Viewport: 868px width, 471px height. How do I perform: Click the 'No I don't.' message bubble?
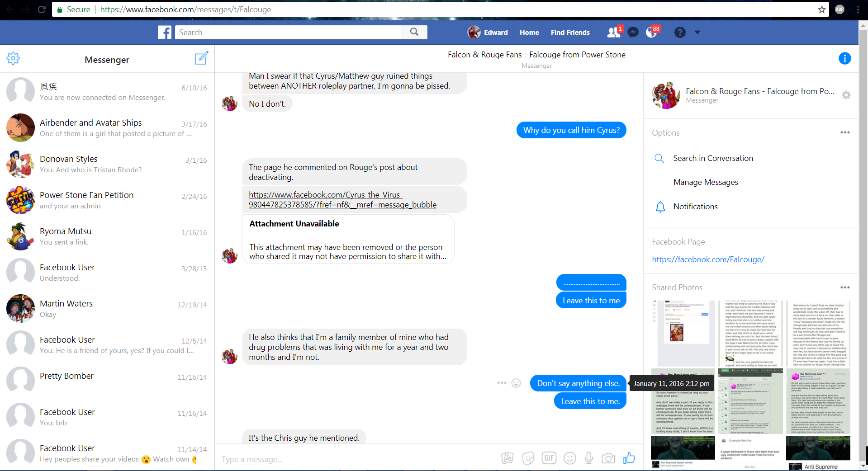click(267, 104)
